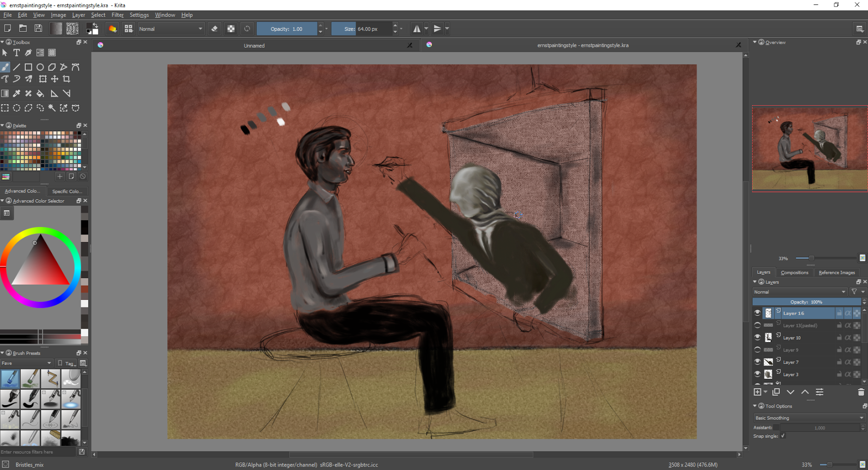Image resolution: width=868 pixels, height=470 pixels.
Task: Click the Overview canvas thumbnail
Action: [x=810, y=148]
